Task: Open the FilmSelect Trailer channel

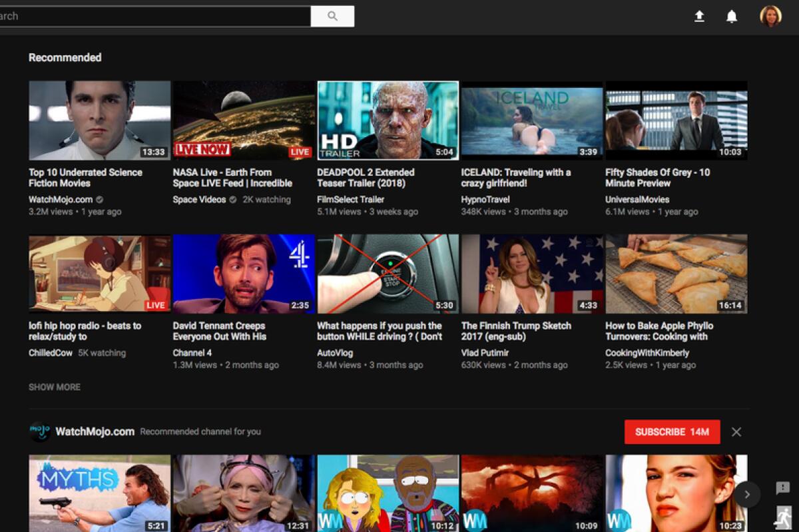Action: point(351,199)
